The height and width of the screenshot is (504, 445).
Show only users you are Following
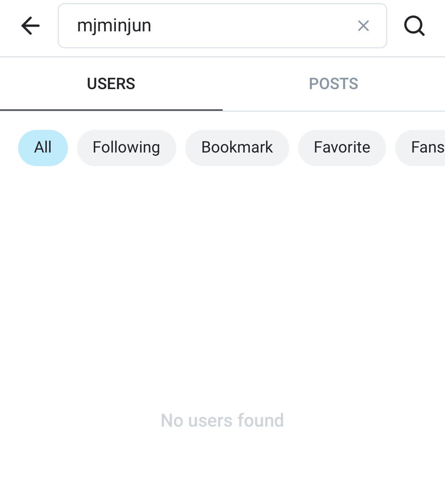coord(126,147)
